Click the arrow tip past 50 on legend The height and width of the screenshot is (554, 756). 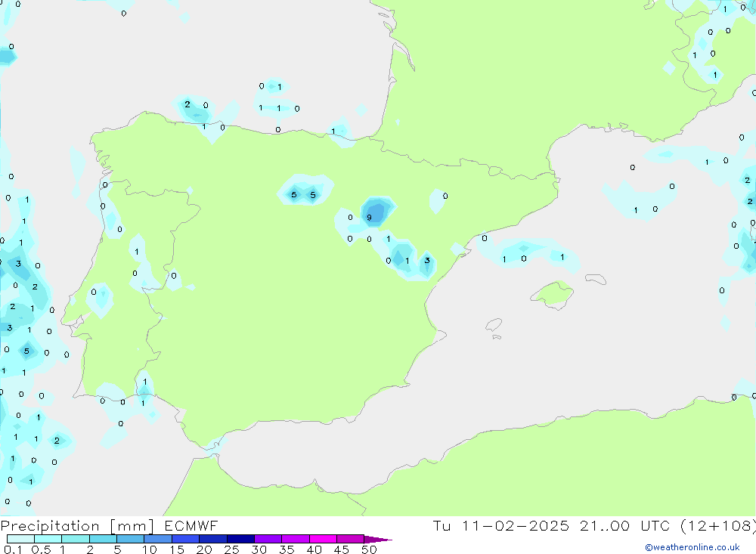(x=378, y=540)
